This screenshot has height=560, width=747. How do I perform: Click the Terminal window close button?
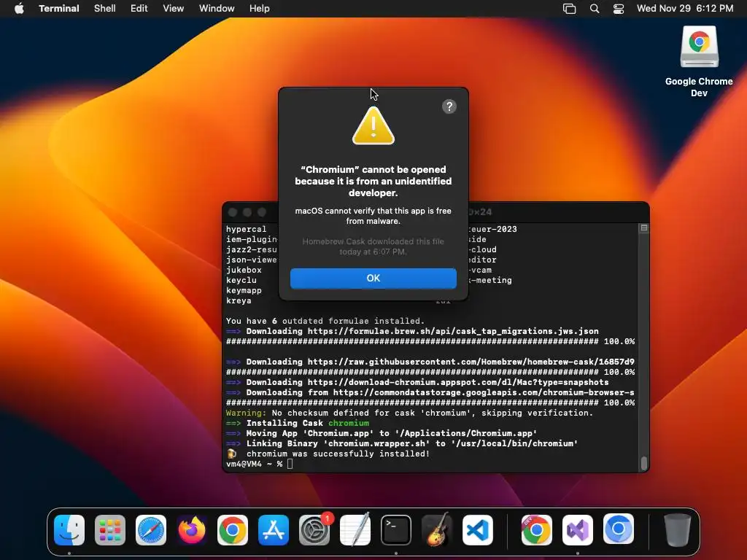[x=233, y=212]
